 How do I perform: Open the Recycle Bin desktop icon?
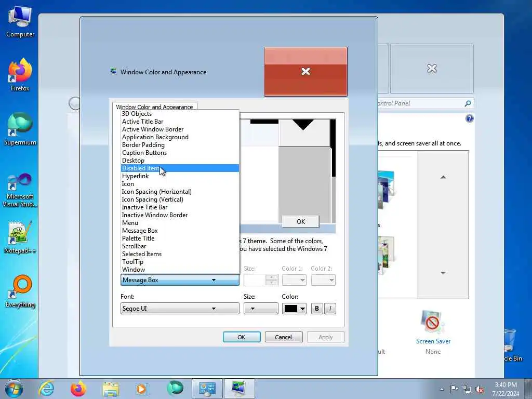(512, 345)
